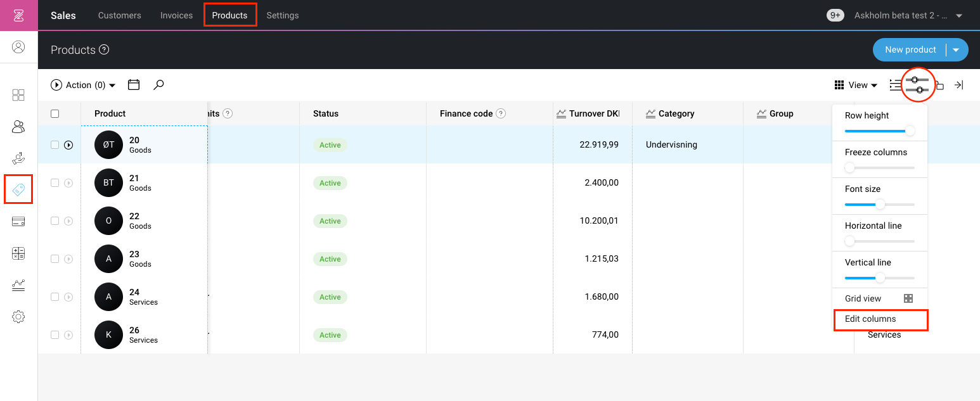Viewport: 980px width, 401px height.
Task: Open the gear settings sidebar icon
Action: pyautogui.click(x=18, y=317)
